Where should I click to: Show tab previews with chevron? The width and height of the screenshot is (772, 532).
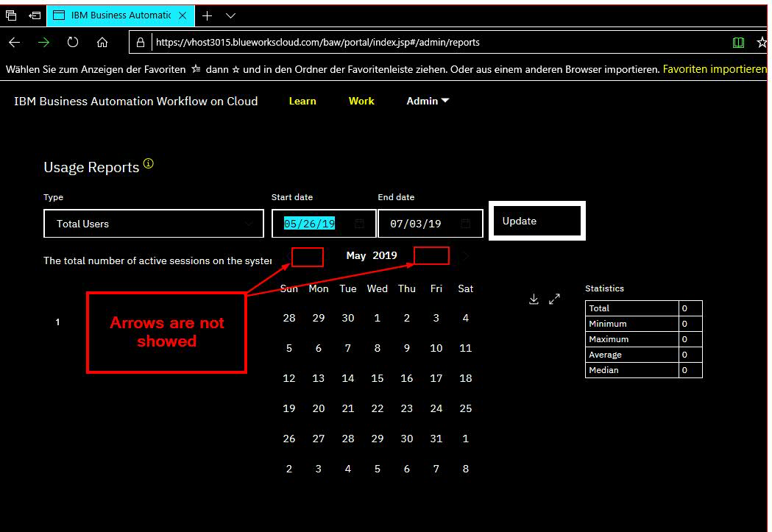click(x=230, y=15)
